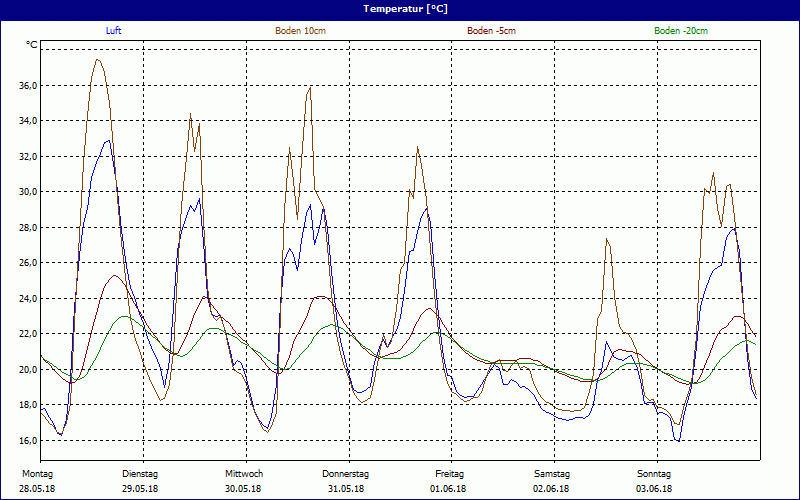Select the date 03.06.18 on the x-axis
Viewport: 800px width, 500px height.
(x=654, y=489)
